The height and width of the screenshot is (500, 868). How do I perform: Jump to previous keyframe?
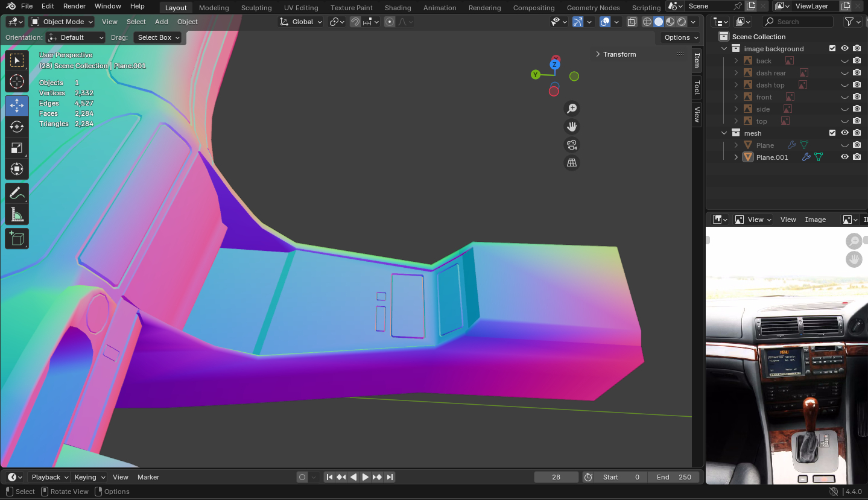[x=341, y=477]
